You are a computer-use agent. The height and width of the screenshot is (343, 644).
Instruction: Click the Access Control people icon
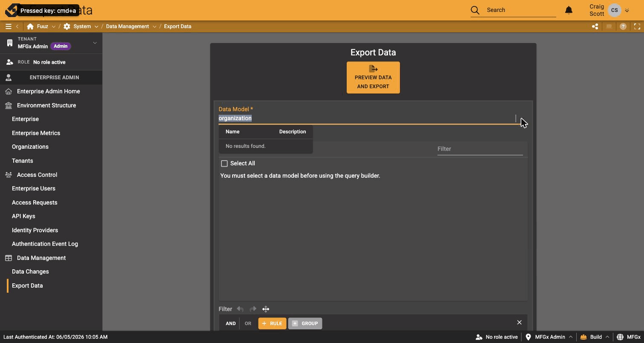[x=9, y=175]
